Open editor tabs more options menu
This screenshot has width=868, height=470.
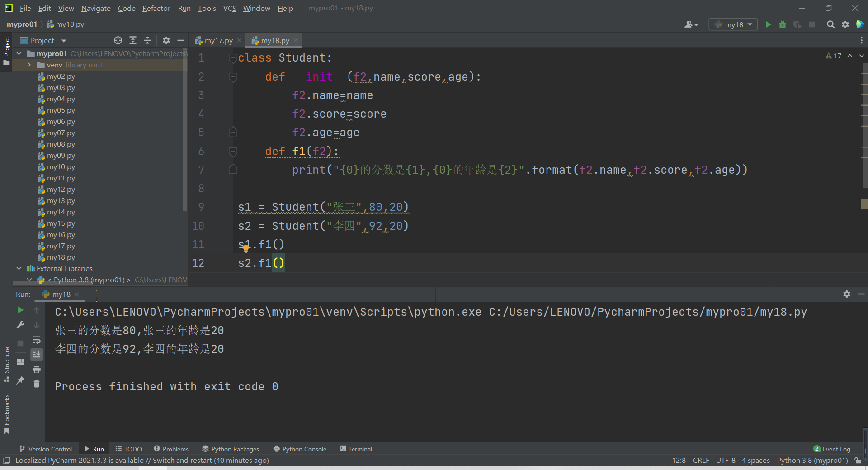[861, 40]
